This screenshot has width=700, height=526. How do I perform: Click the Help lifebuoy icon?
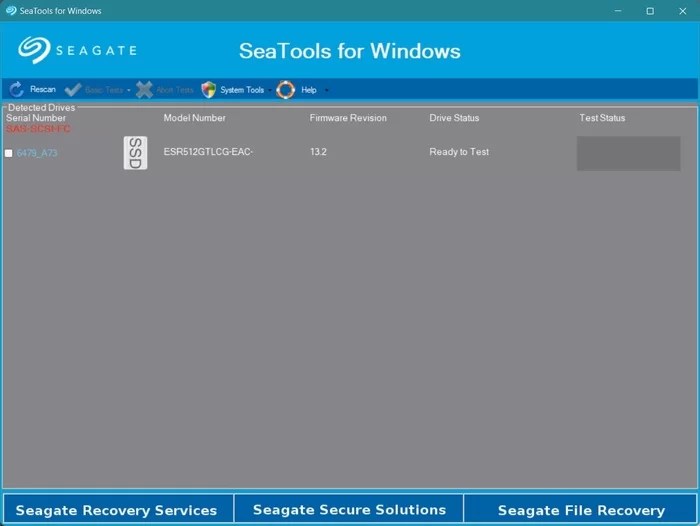(x=286, y=90)
